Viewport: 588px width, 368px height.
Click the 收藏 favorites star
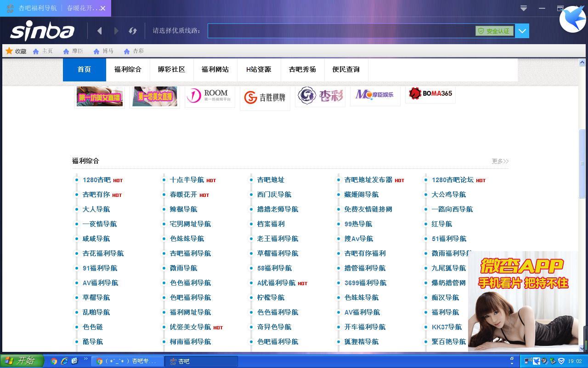click(x=9, y=51)
